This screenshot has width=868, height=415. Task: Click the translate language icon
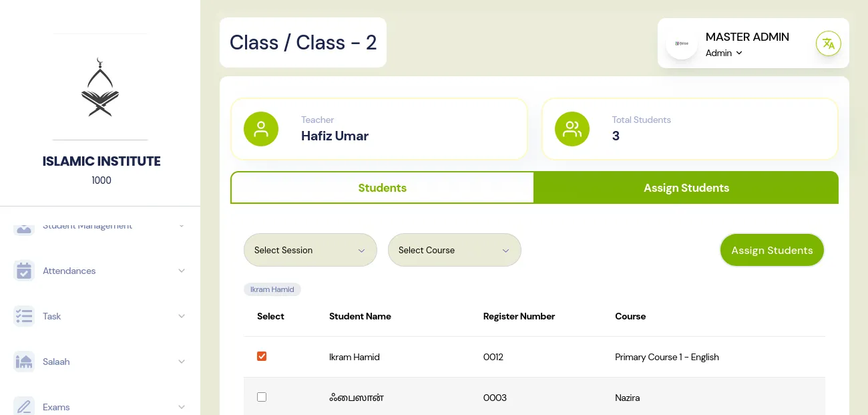(828, 44)
